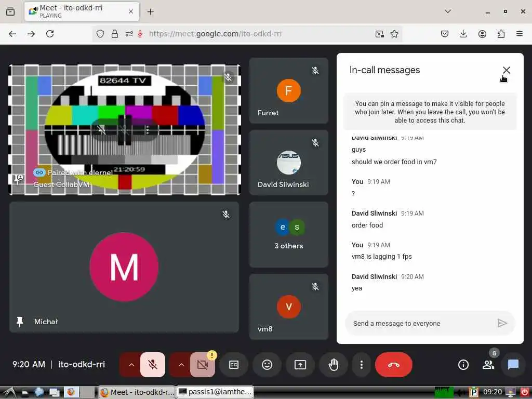Show the people panel with 8 participants
Image resolution: width=532 pixels, height=399 pixels.
point(488,365)
